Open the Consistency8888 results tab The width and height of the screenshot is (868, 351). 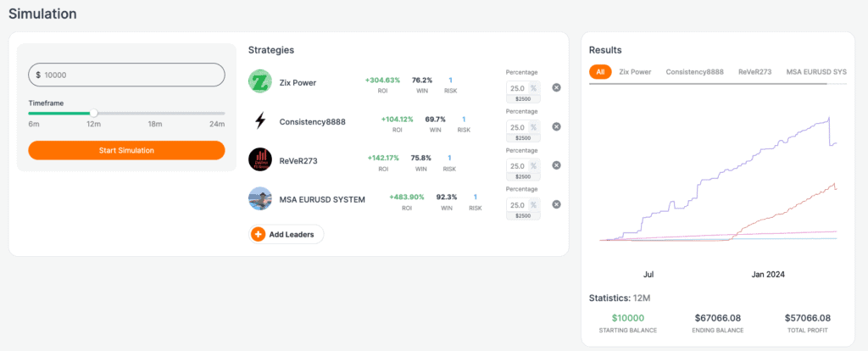(x=694, y=72)
